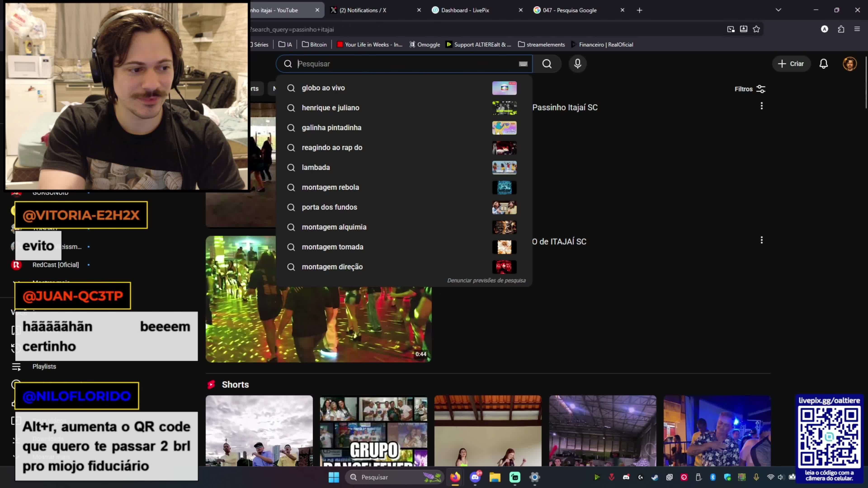Close the Notifications / X tab
868x488 pixels.
[419, 10]
